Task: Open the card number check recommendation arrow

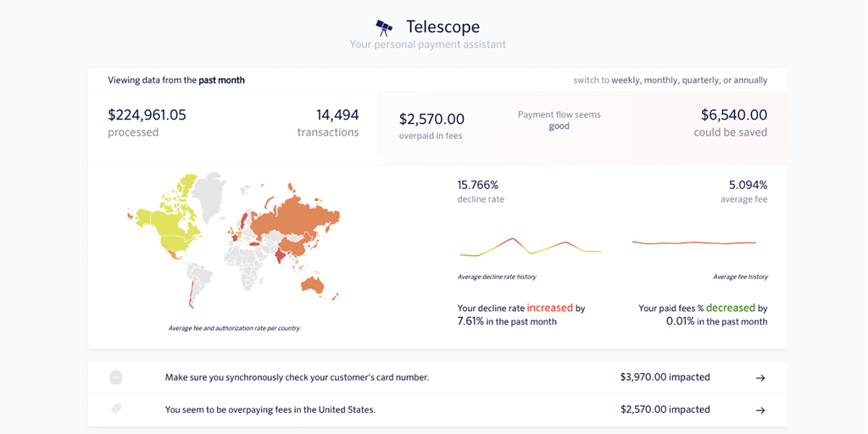Action: [x=760, y=378]
